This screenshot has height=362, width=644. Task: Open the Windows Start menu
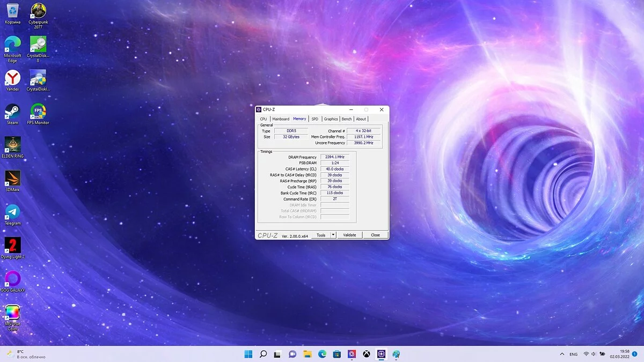pos(248,354)
